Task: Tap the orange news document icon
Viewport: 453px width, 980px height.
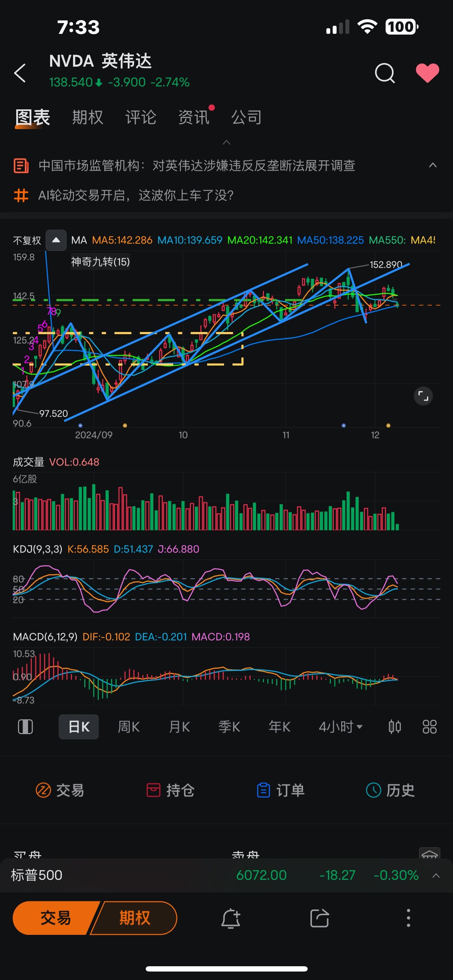Action: coord(21,166)
